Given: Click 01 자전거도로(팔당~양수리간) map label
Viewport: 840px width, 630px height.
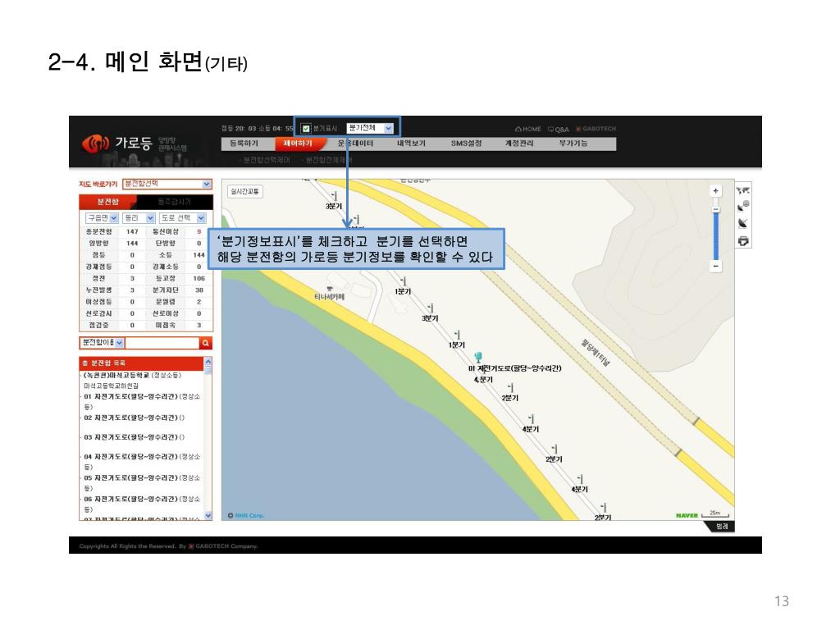Looking at the screenshot, I should [x=515, y=368].
